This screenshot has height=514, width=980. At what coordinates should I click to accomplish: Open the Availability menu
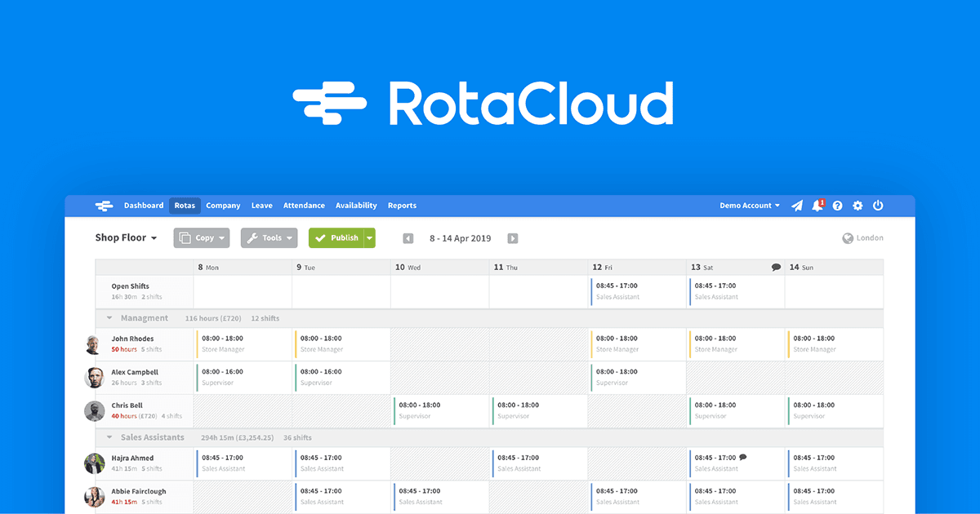(x=356, y=206)
